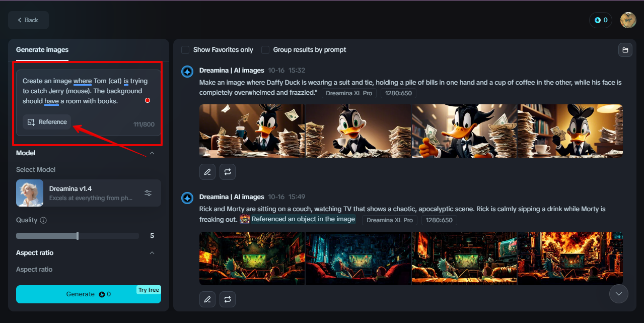Click 'Referenced an object in the image' label
Screen dimensions: 644x323
(x=303, y=219)
